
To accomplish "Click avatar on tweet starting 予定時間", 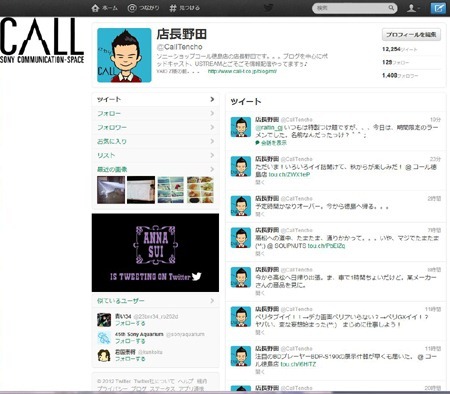I will [x=241, y=206].
